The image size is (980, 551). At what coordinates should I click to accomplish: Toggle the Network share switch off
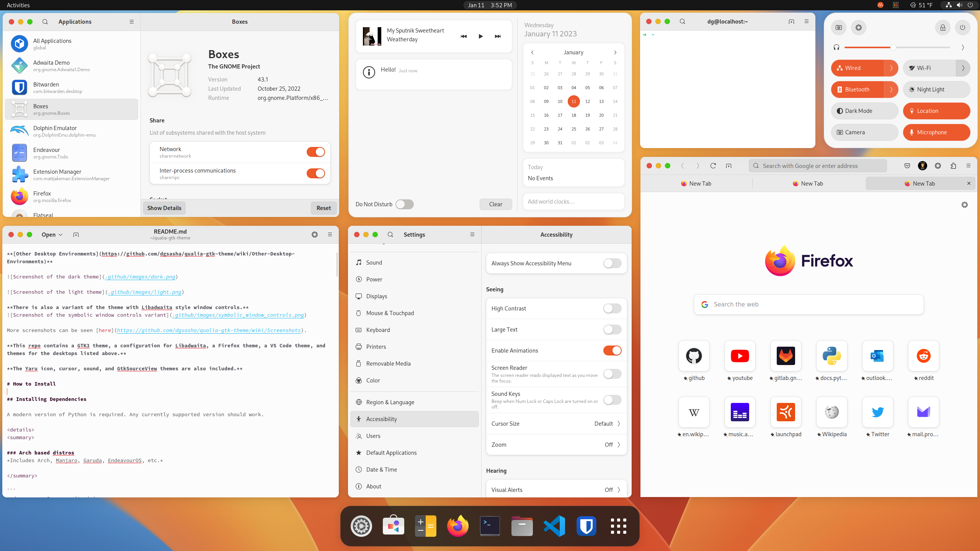click(x=315, y=152)
